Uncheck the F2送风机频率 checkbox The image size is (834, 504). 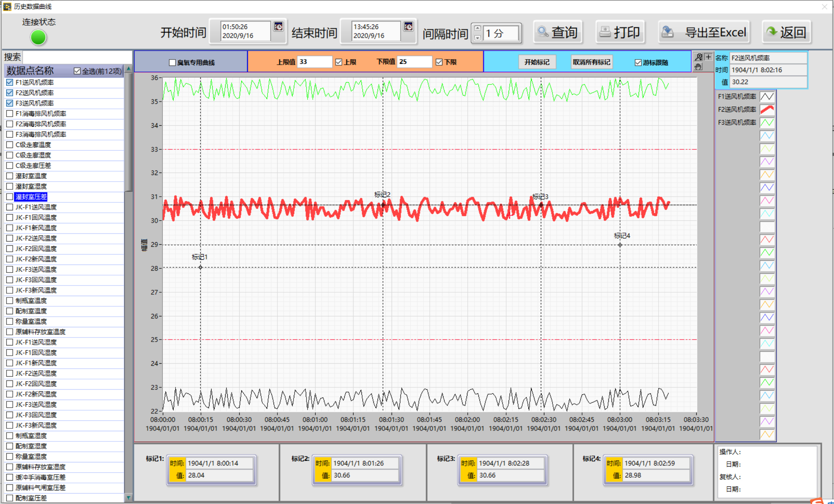click(x=10, y=93)
